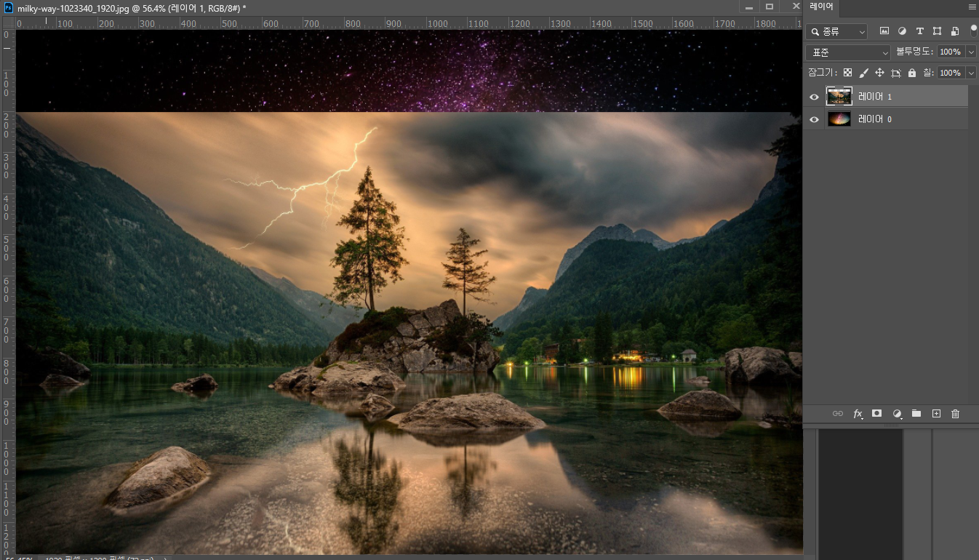Expand the 불투명도 opacity slider arrow

point(971,52)
